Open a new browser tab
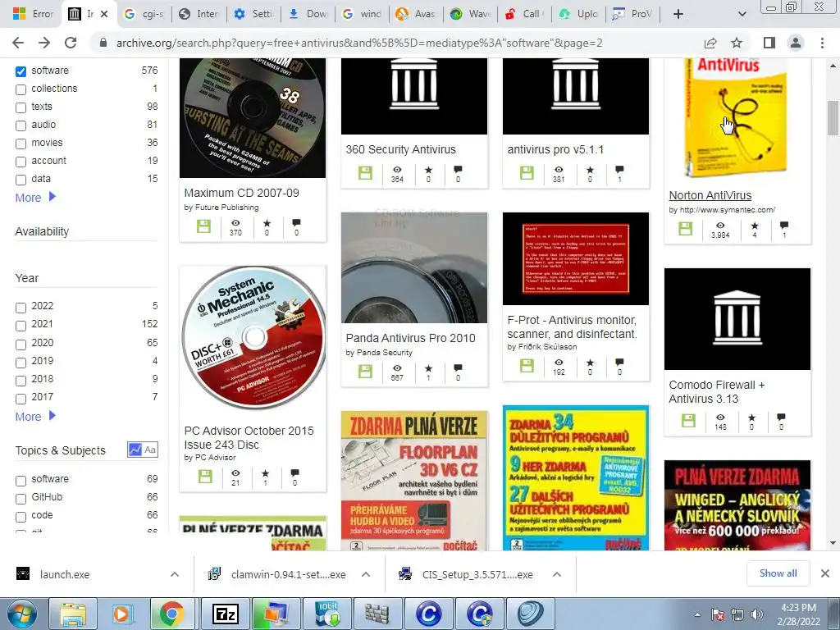 (678, 14)
